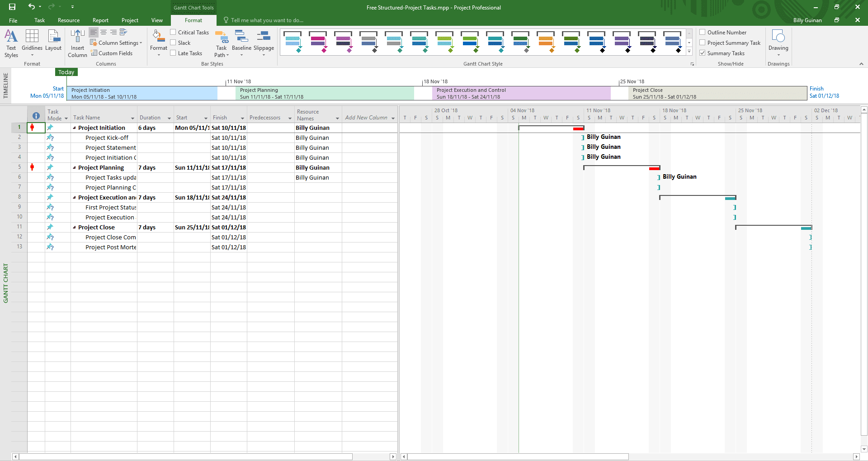This screenshot has height=461, width=868.
Task: Click red indicator icon on Project Planning row
Action: click(x=32, y=167)
